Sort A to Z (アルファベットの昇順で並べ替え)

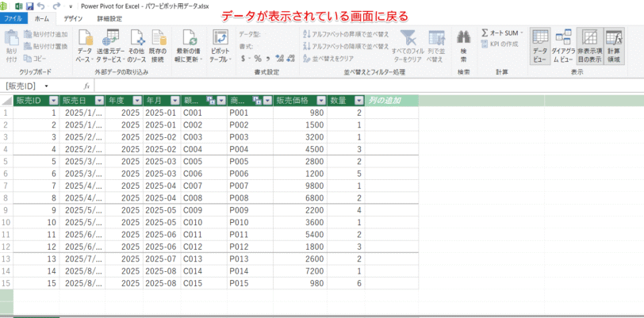coord(346,35)
